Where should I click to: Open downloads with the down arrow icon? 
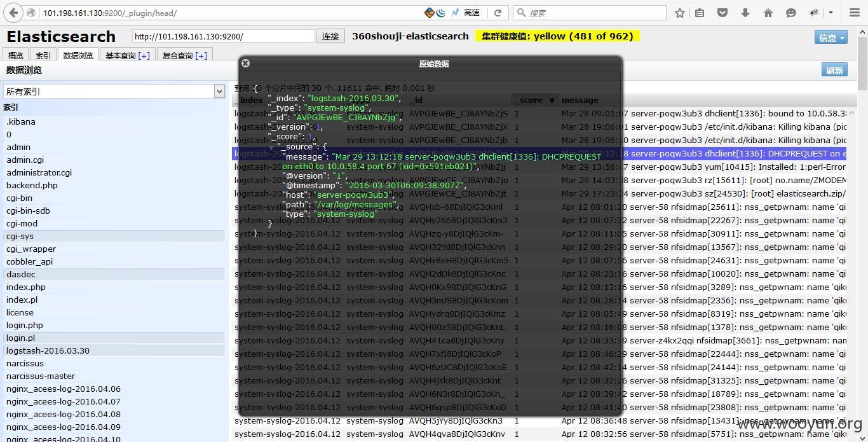[x=745, y=13]
